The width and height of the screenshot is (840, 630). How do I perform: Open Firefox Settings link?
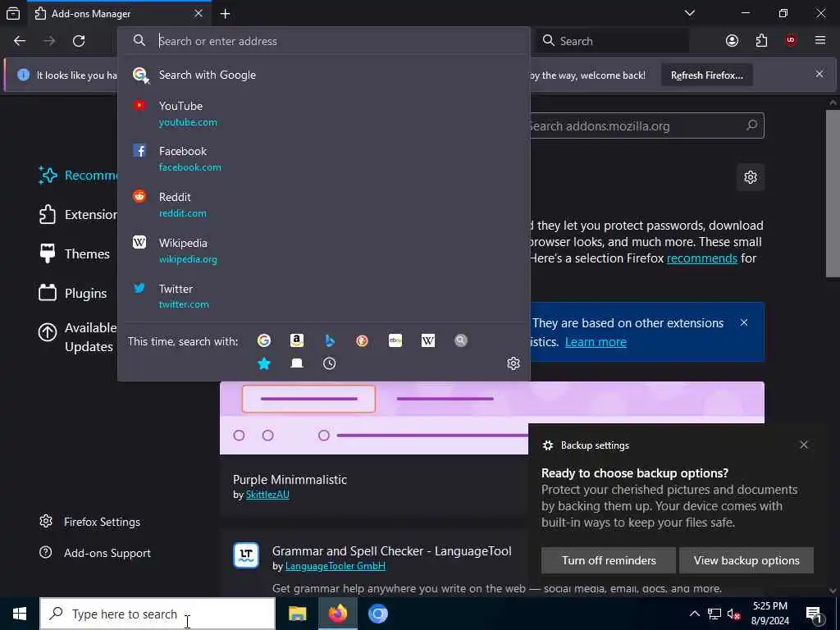click(90, 522)
